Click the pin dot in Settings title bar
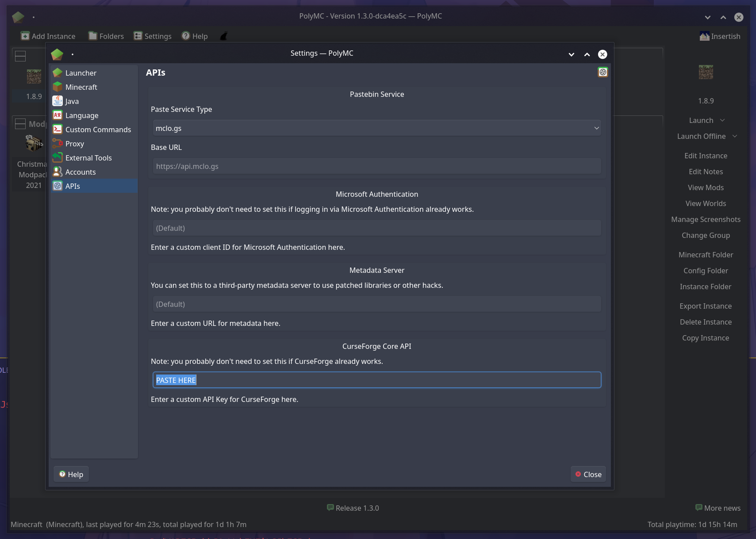 tap(73, 54)
